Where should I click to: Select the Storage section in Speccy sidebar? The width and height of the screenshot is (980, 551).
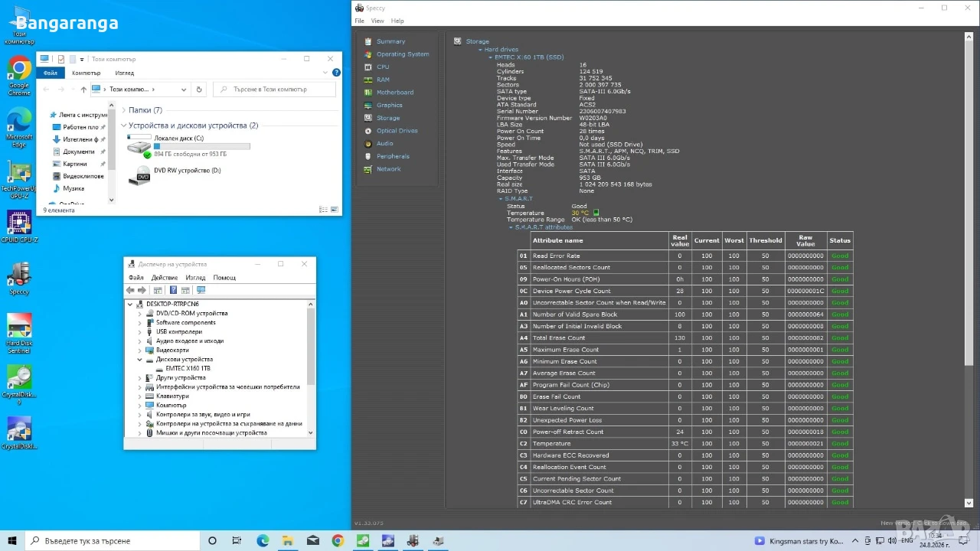[x=388, y=118]
